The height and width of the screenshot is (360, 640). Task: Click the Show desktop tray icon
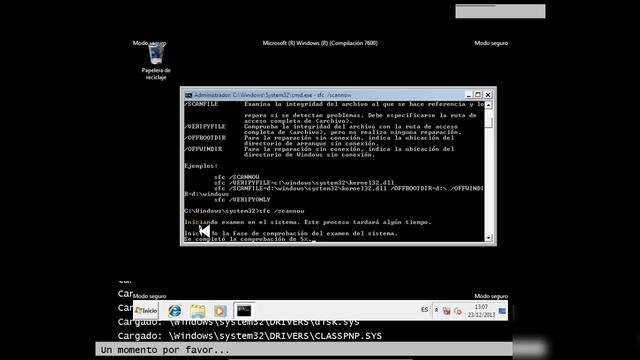[x=502, y=311]
